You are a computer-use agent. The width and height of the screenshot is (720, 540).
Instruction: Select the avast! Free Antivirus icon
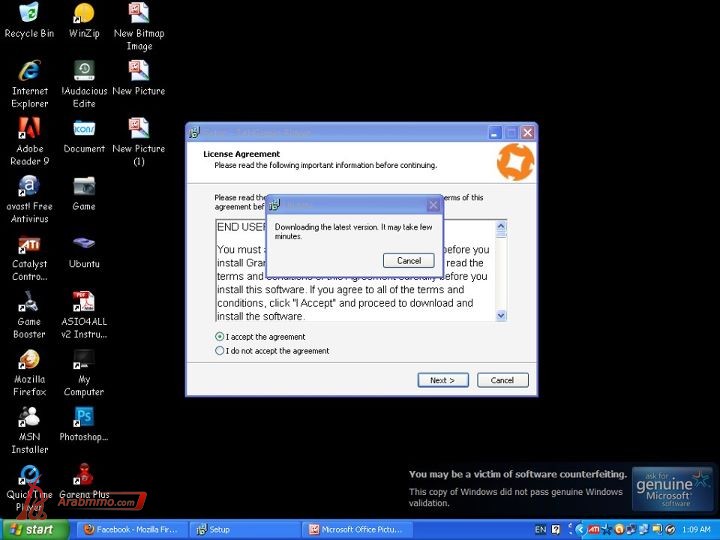tap(29, 188)
